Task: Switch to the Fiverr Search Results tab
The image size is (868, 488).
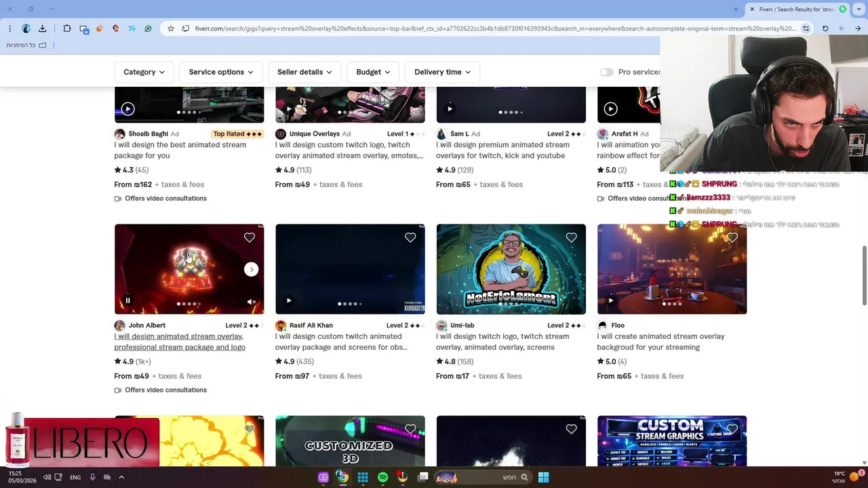Action: [x=797, y=9]
